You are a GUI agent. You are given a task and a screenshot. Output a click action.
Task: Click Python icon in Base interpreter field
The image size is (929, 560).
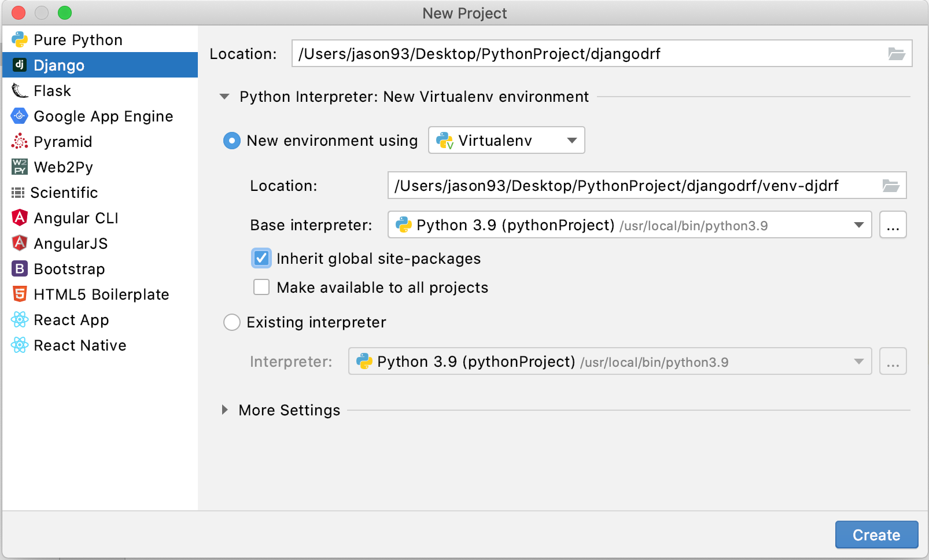(403, 225)
